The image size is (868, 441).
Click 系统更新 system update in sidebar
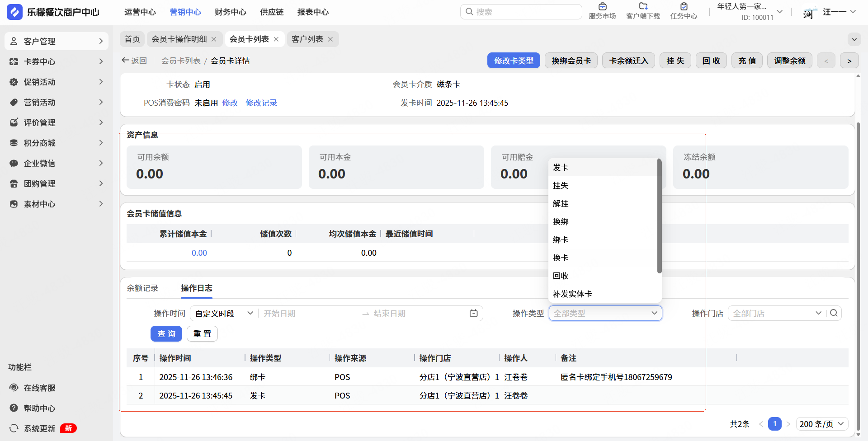point(39,428)
